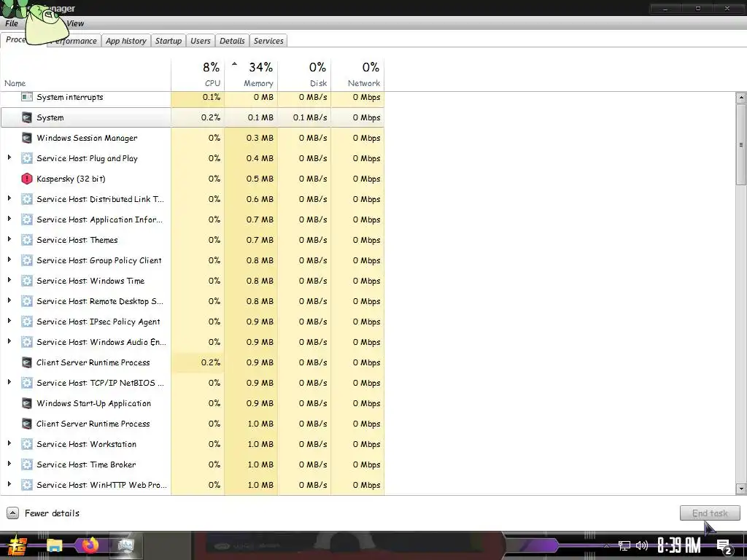
Task: Click the scrollbar down arrow
Action: (741, 489)
